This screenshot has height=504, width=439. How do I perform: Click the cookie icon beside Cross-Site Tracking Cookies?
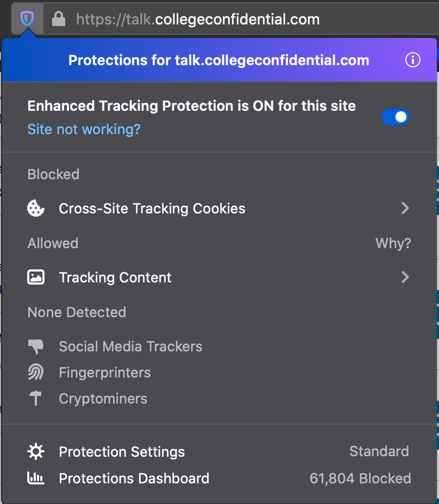pos(36,209)
